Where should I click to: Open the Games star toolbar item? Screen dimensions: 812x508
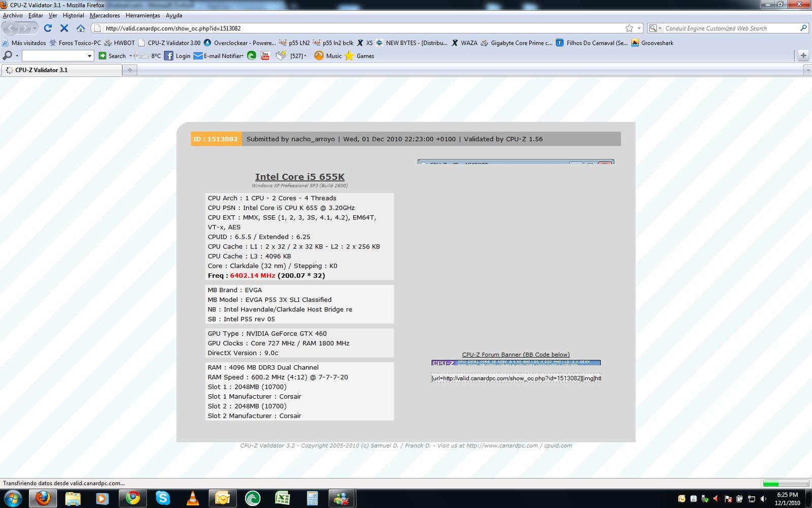pyautogui.click(x=359, y=56)
